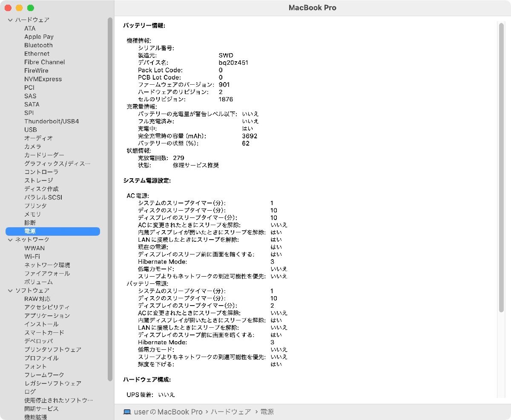This screenshot has height=420, width=511.
Task: Select メモリ in the sidebar
Action: coord(33,214)
